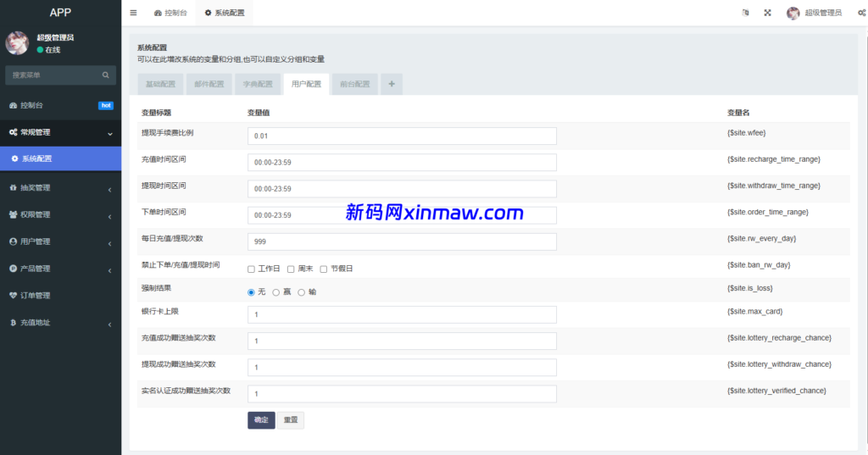
Task: Expand the 权限管理 menu arrow
Action: [109, 216]
